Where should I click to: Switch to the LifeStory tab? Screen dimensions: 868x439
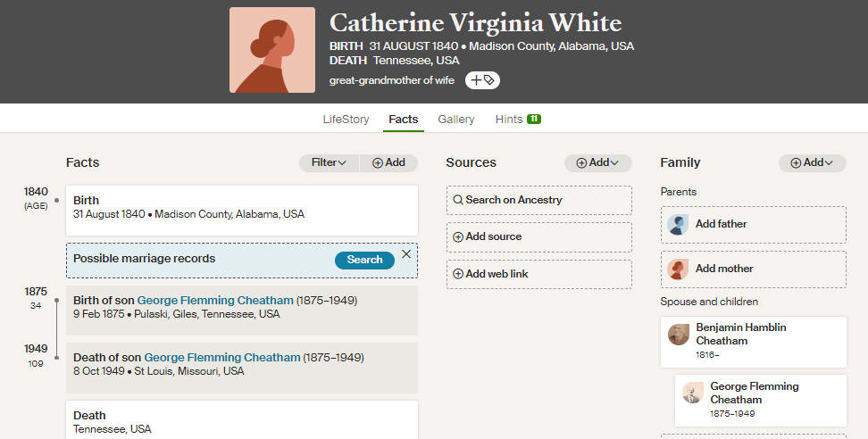[x=346, y=119]
